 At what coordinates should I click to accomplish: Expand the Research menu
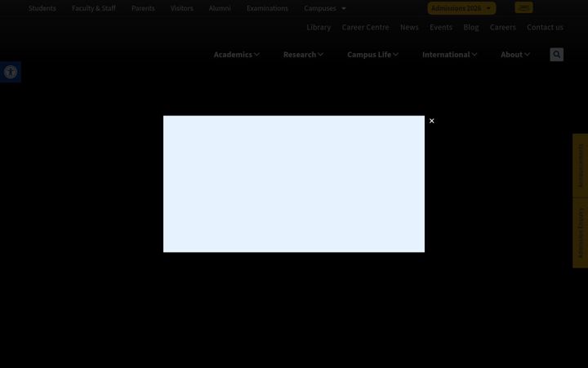coord(303,55)
